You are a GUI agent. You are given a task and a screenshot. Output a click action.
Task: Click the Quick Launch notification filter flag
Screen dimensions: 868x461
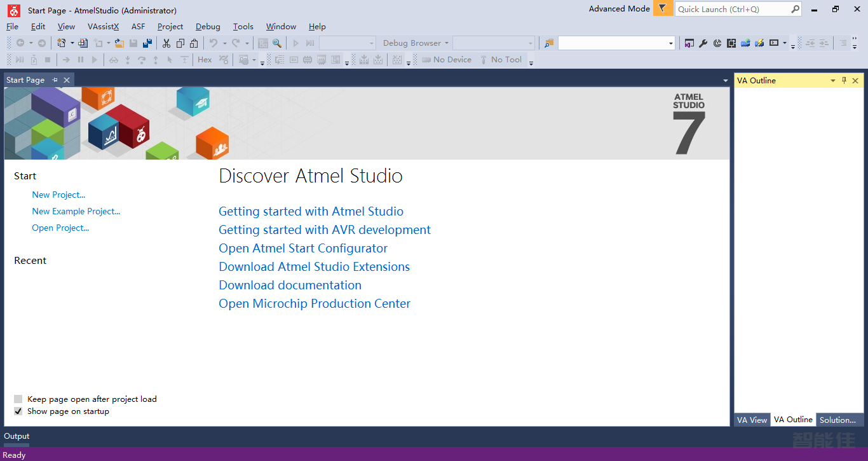pyautogui.click(x=662, y=9)
